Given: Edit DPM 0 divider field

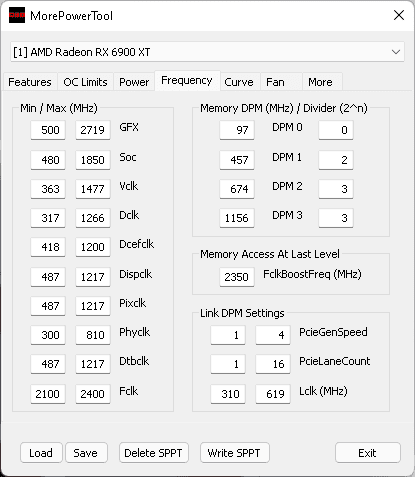Looking at the screenshot, I should tap(336, 130).
